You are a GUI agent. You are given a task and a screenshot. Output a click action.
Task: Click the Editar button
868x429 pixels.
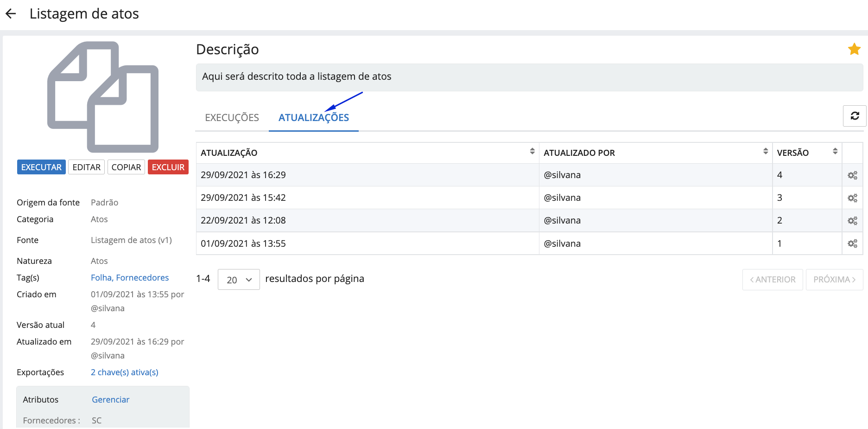click(86, 167)
